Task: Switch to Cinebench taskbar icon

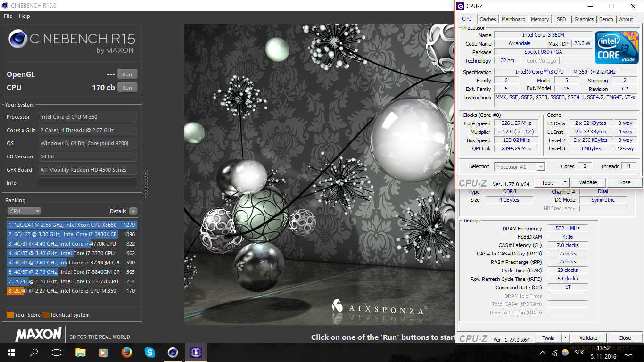Action: [173, 352]
